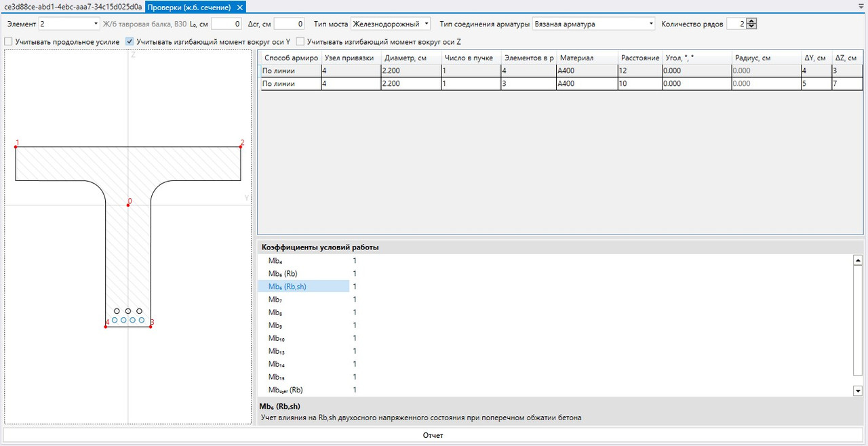This screenshot has height=446, width=868.
Task: Select the Mb₆ (Rb) coefficient row
Action: [555, 273]
